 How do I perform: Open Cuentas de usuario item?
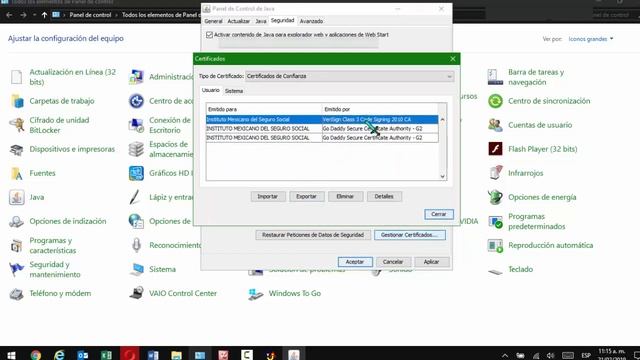pyautogui.click(x=530, y=125)
